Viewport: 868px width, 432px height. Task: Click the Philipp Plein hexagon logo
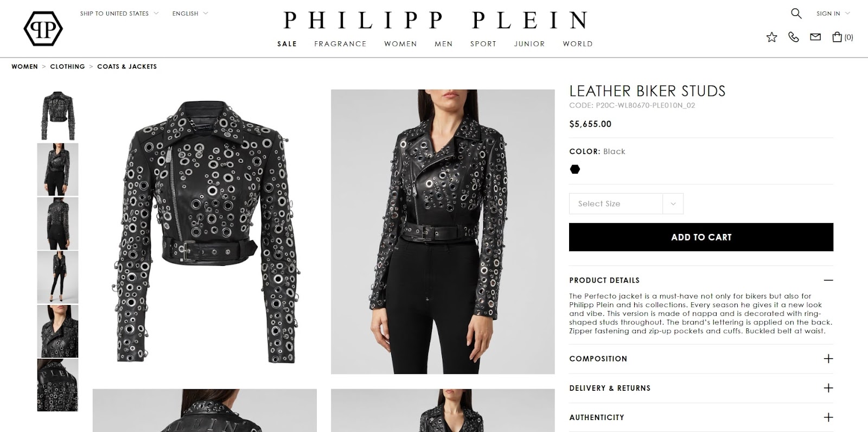(x=43, y=29)
